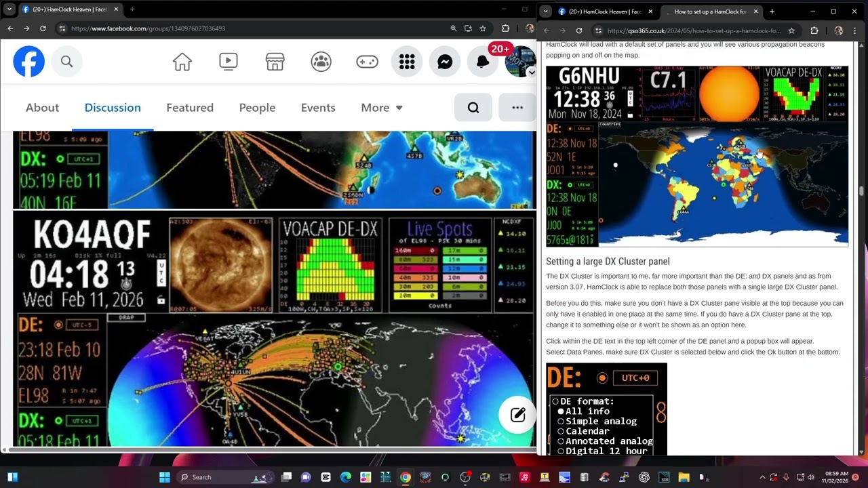Open Facebook home feed icon

click(182, 62)
